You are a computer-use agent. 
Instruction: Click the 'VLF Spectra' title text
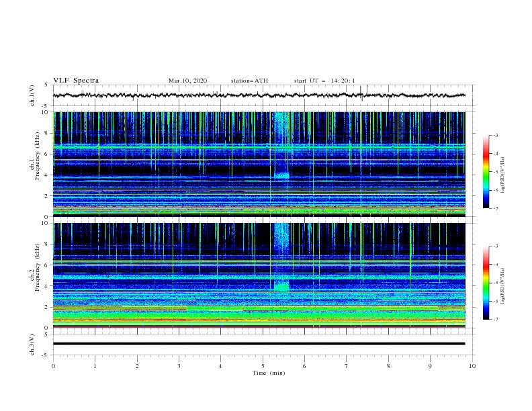(x=76, y=81)
